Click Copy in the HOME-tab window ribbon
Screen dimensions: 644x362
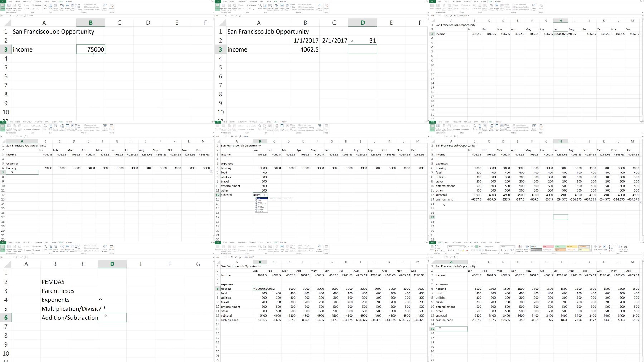[438, 248]
